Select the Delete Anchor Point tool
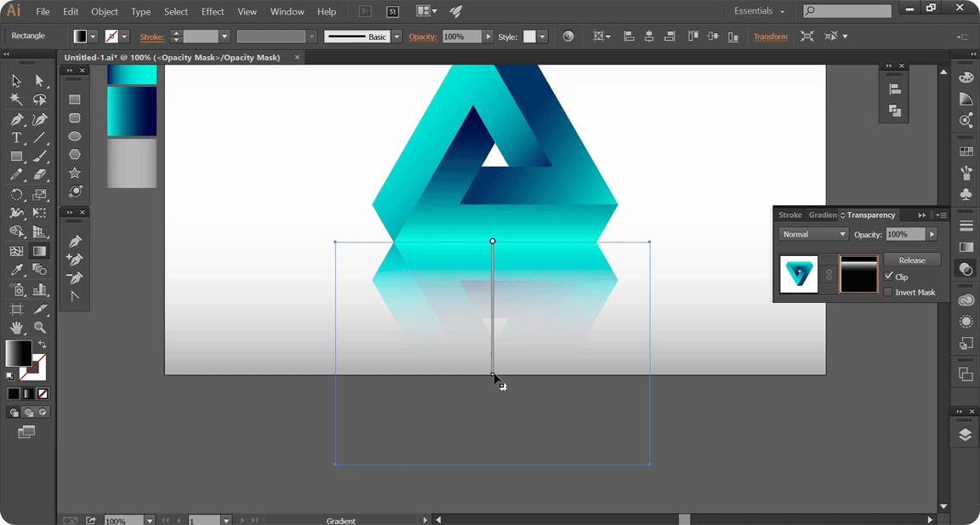The width and height of the screenshot is (980, 525). pos(75,277)
